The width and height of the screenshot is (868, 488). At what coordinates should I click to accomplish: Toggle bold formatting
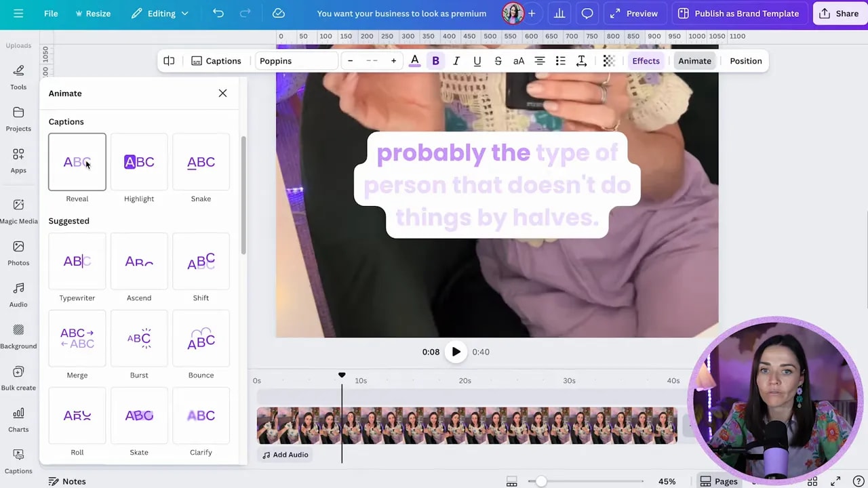[x=435, y=61]
